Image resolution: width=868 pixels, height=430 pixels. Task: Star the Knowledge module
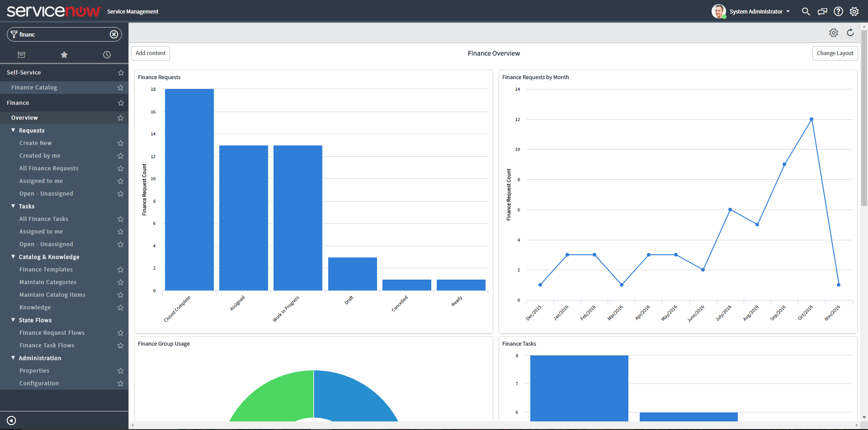(x=120, y=308)
